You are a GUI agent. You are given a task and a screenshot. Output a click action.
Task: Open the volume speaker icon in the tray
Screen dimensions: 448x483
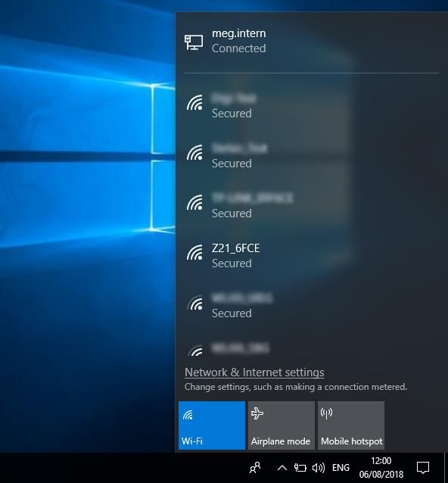[319, 468]
